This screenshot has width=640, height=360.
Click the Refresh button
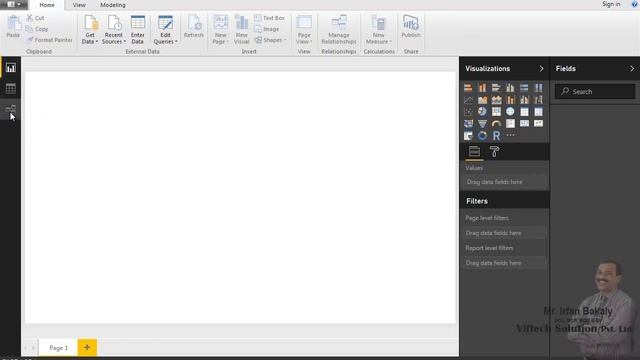tap(193, 27)
